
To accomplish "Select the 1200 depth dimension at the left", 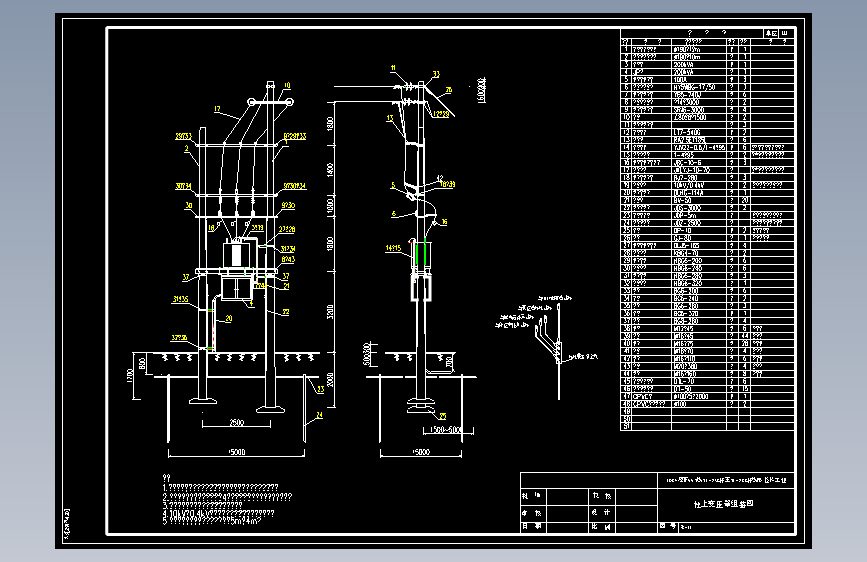I will pos(130,376).
